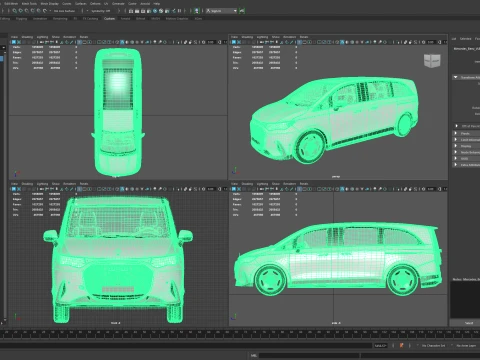
Task: Enable Snap to view planes icon
Action: click(x=38, y=11)
